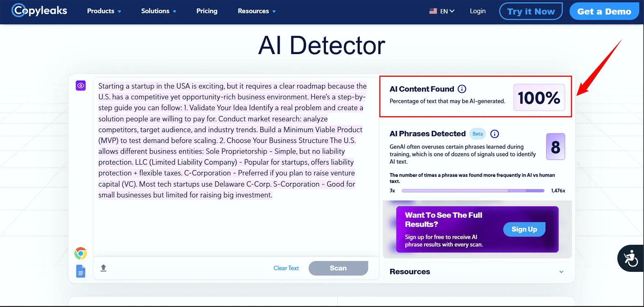Screen dimensions: 644x307
Task: Expand the Resources section chevron
Action: 561,272
